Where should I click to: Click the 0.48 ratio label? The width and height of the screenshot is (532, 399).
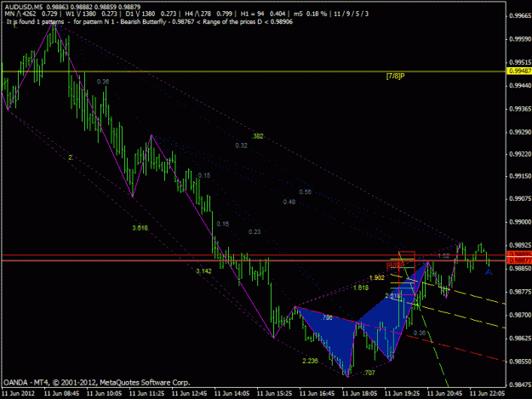289,202
